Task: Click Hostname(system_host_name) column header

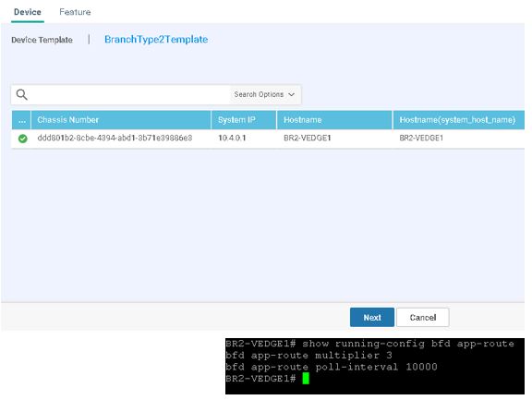Action: 458,120
